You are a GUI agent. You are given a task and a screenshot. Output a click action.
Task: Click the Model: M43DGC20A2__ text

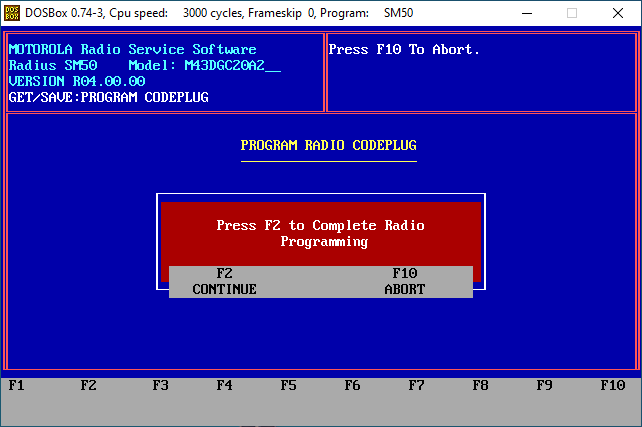coord(205,66)
